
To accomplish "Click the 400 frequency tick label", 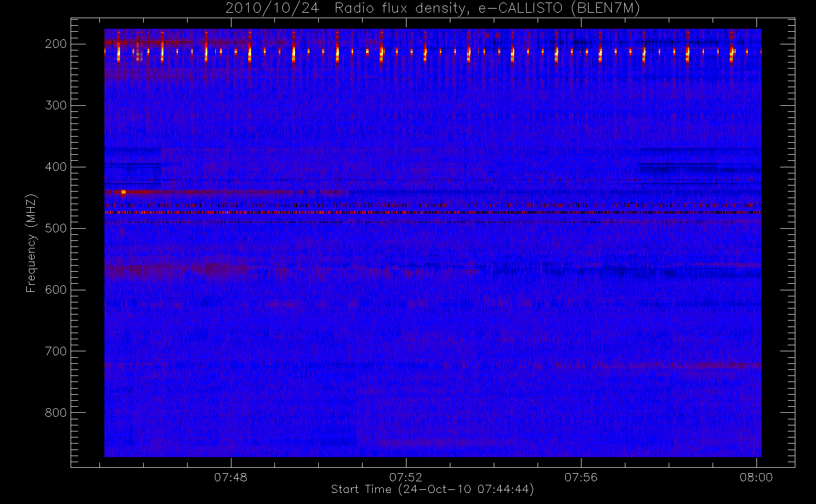I will [x=56, y=167].
